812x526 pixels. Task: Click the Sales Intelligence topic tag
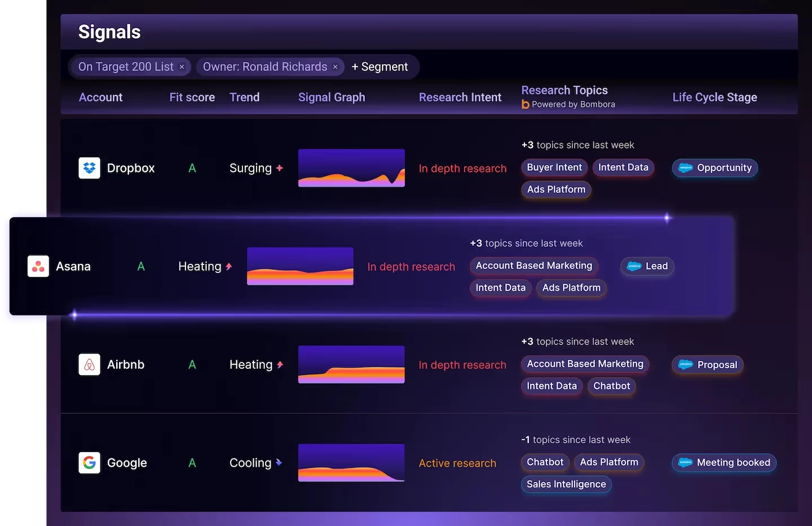[x=566, y=484]
